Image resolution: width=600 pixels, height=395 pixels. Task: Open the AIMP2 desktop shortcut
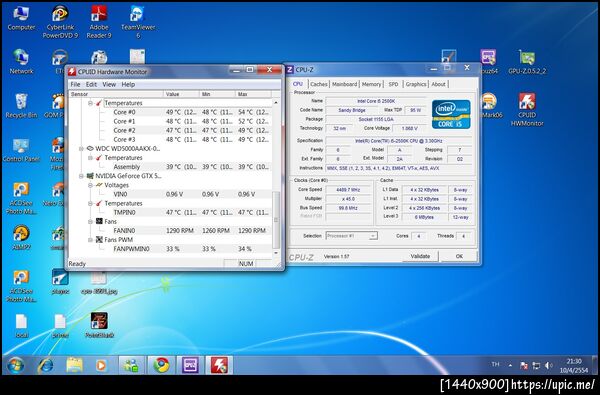click(x=21, y=237)
